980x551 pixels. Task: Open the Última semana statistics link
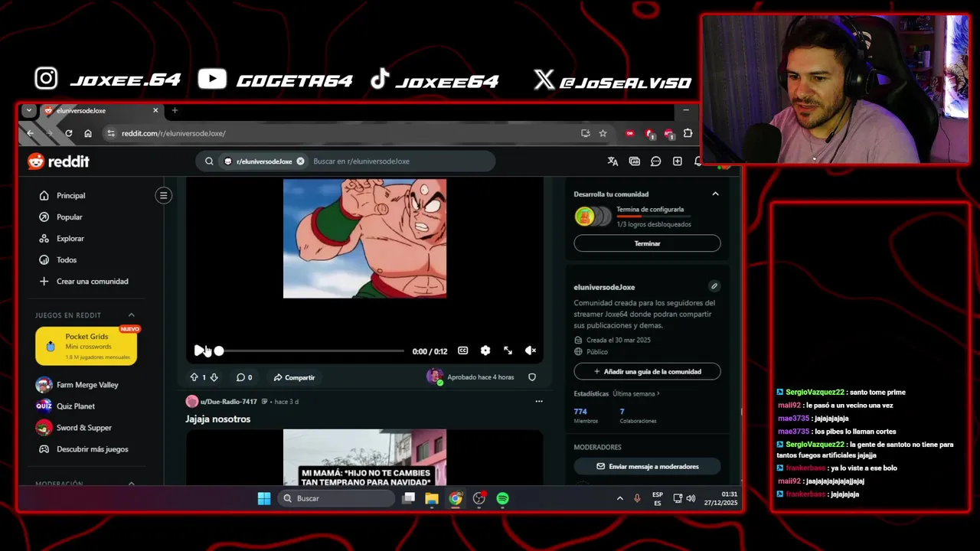(635, 394)
